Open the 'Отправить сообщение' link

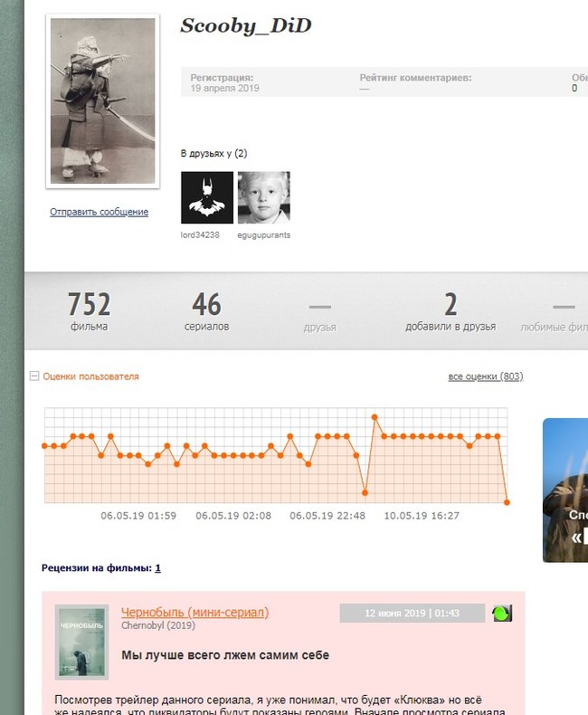click(99, 212)
